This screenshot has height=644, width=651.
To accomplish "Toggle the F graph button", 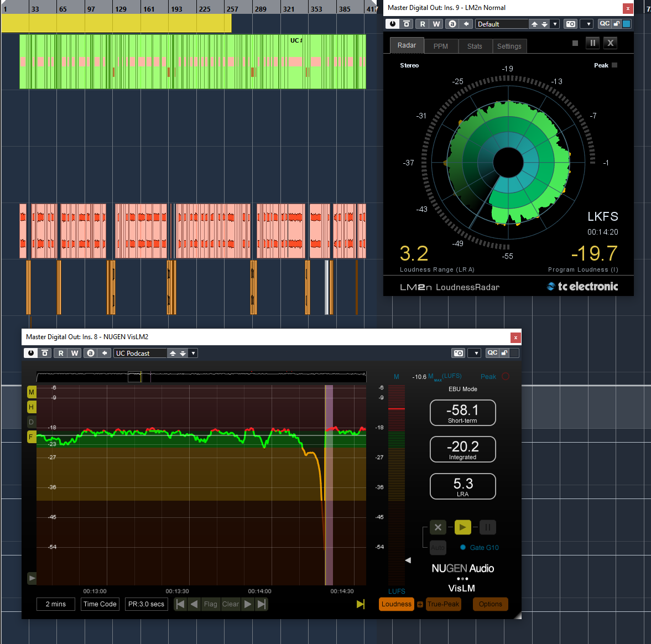I will [32, 437].
